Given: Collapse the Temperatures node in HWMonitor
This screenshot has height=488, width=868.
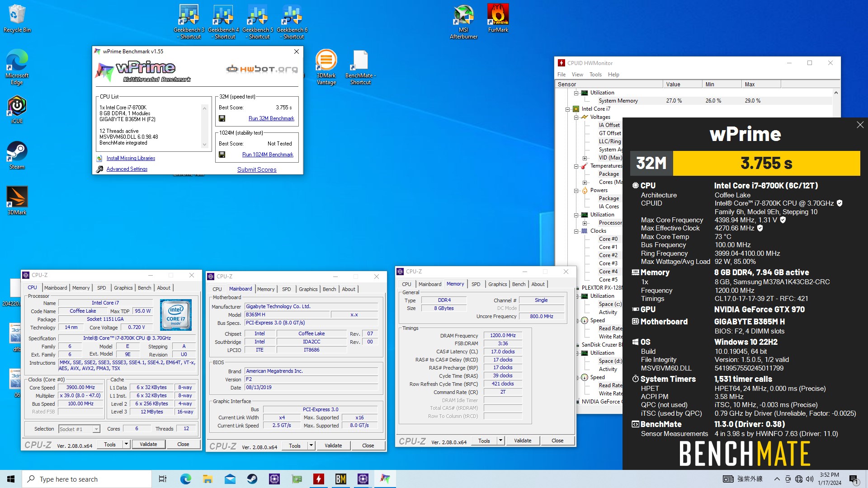Looking at the screenshot, I should (576, 166).
